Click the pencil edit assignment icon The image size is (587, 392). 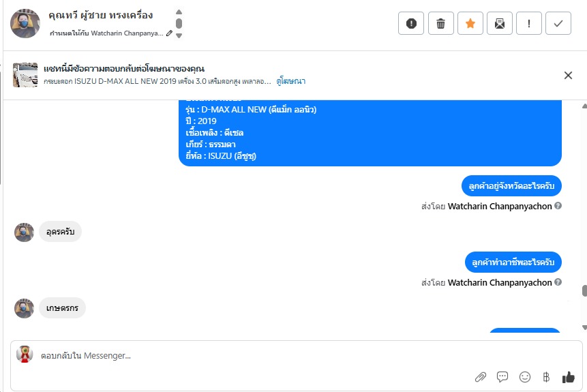(170, 33)
